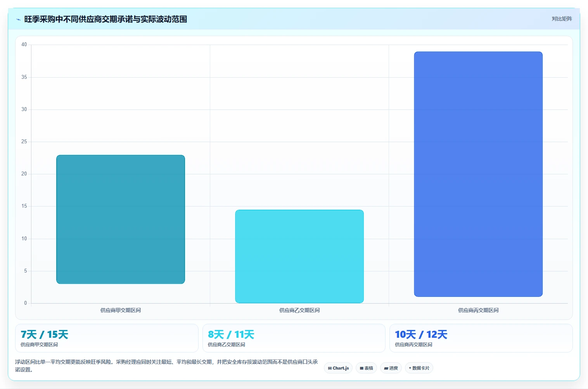This screenshot has width=588, height=389.
Task: Click the chart title 旺季采购中不同供应商交期承诺与实际波动范围
Action: 105,19
